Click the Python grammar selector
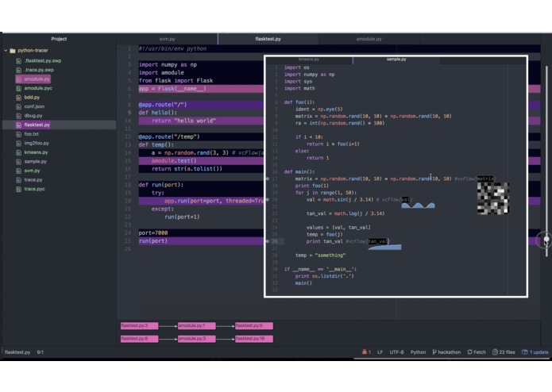552x392 pixels. pyautogui.click(x=418, y=352)
